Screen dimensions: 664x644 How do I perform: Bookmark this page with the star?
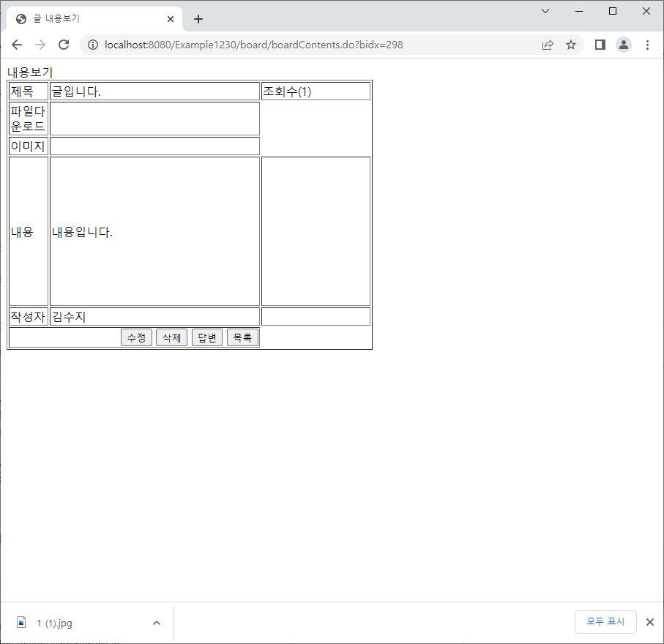coord(571,45)
